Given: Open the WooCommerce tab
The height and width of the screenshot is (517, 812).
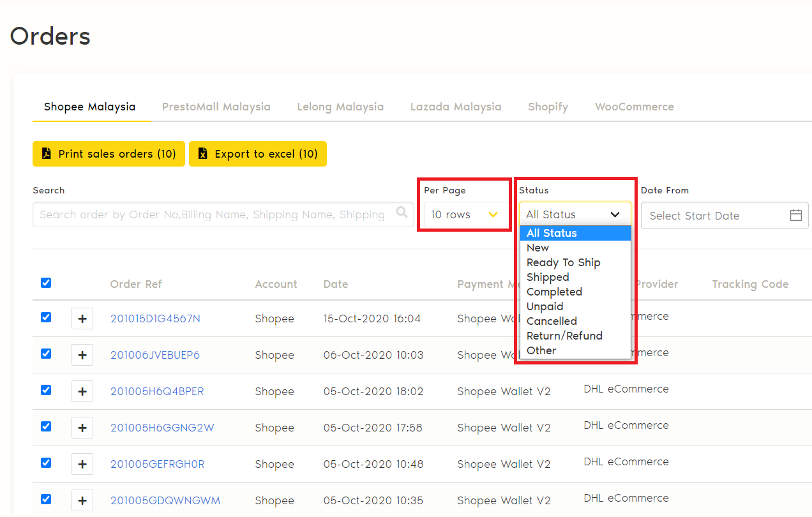Looking at the screenshot, I should click(634, 107).
